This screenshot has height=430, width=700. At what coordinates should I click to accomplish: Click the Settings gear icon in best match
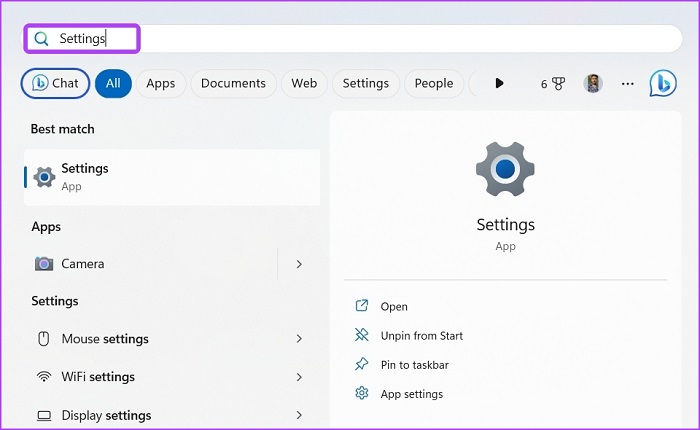(x=44, y=177)
